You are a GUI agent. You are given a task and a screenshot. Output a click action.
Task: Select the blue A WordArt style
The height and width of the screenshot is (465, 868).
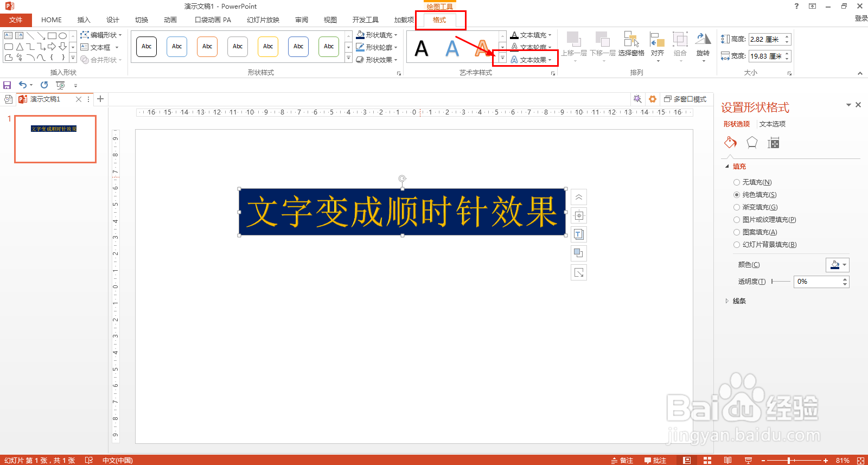(x=452, y=48)
